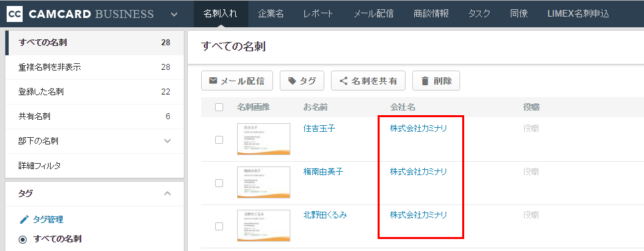Tick the select-all header checkbox

point(219,107)
